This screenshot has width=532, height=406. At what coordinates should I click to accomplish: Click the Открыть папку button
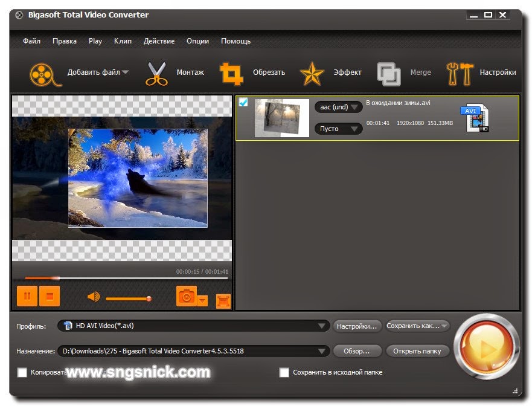417,351
